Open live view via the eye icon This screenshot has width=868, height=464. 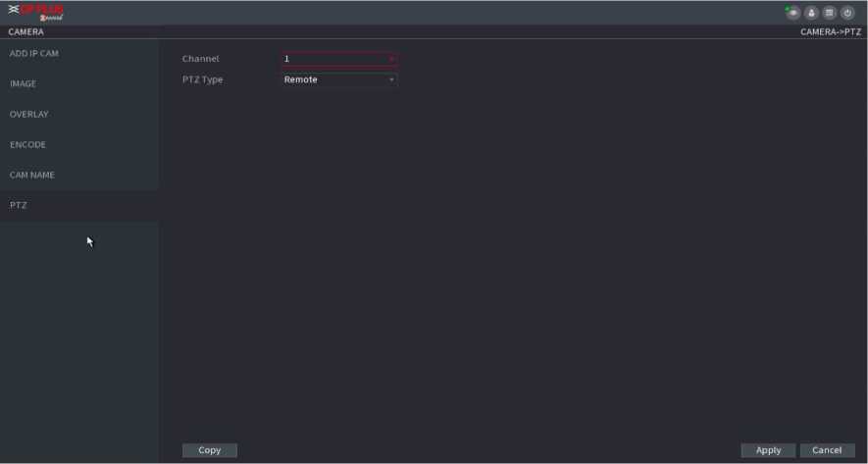791,13
